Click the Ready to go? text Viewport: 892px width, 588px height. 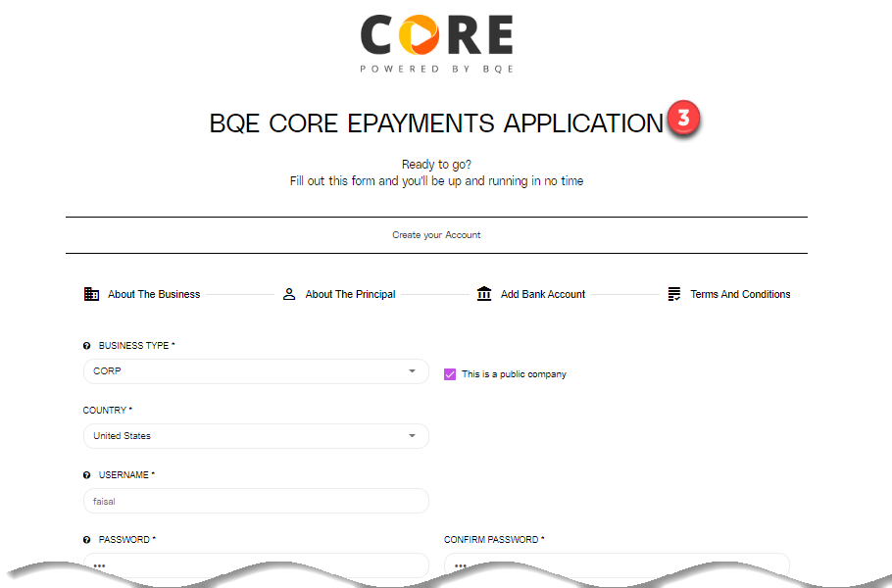[436, 165]
